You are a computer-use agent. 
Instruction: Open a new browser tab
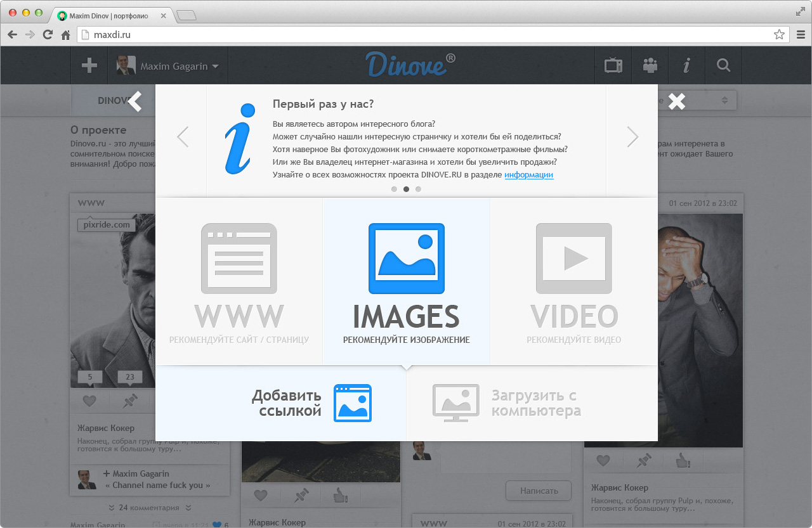click(x=187, y=16)
